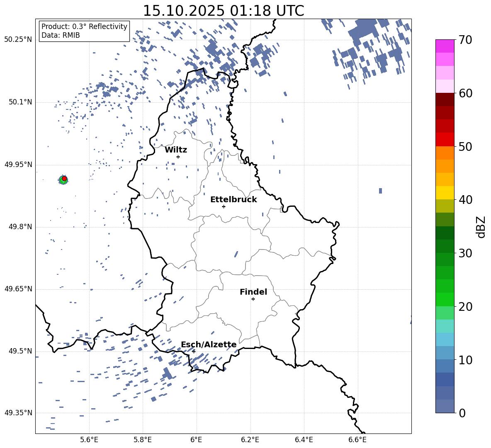Click the red radar marker dot
The width and height of the screenshot is (491, 448).
click(x=64, y=179)
